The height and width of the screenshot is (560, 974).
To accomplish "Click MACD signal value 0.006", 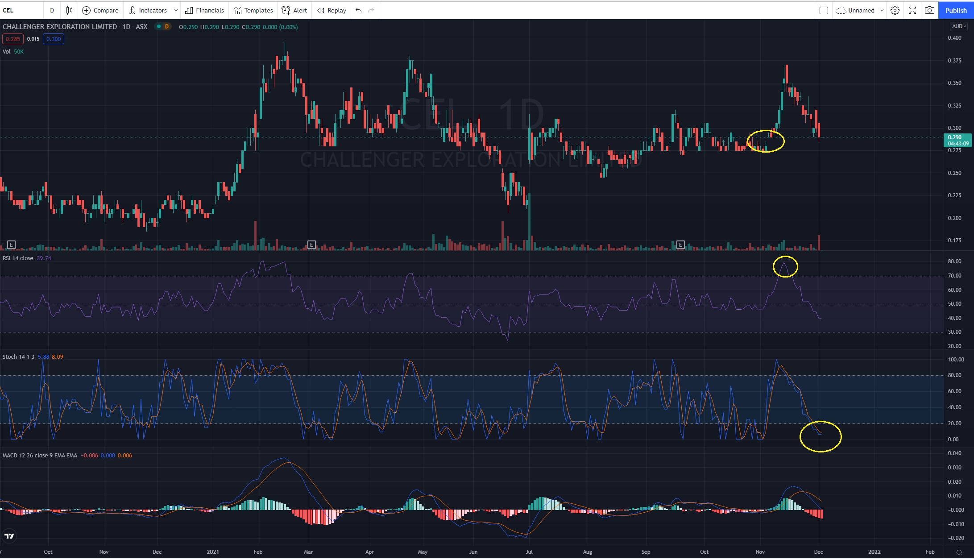I will [124, 456].
